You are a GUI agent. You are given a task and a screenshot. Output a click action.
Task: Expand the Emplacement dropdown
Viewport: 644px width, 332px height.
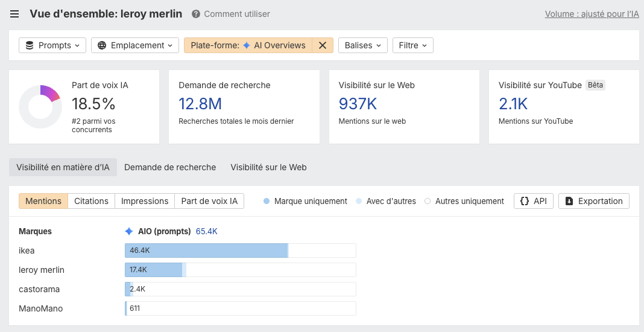(x=134, y=45)
